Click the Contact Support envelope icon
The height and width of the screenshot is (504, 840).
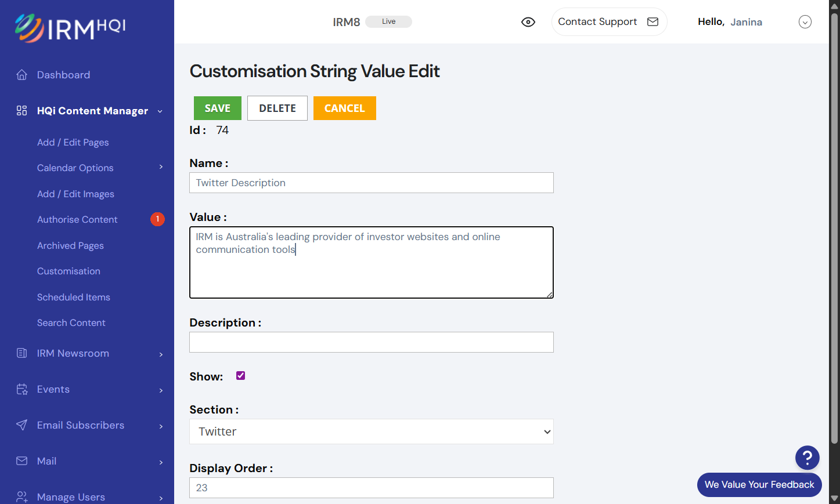coord(653,22)
